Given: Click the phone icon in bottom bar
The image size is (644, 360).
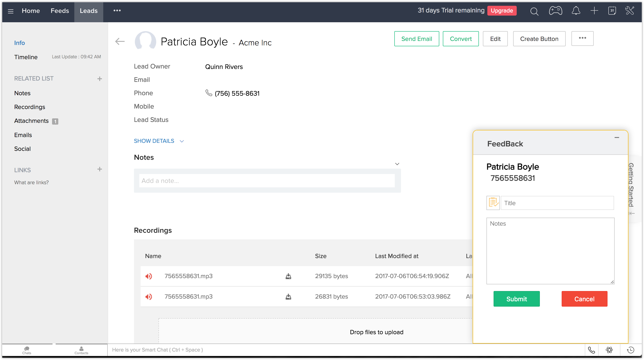Looking at the screenshot, I should pyautogui.click(x=591, y=350).
